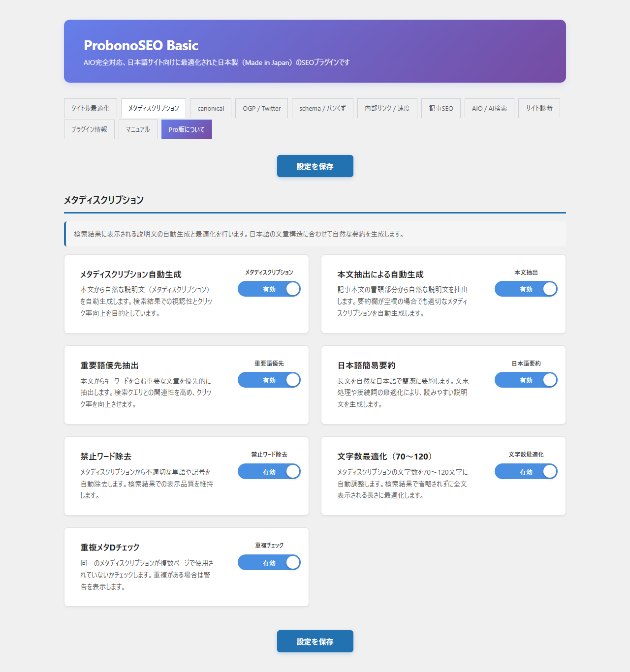Viewport: 630px width, 672px height.
Task: Click the Pro版について tab
Action: click(187, 129)
